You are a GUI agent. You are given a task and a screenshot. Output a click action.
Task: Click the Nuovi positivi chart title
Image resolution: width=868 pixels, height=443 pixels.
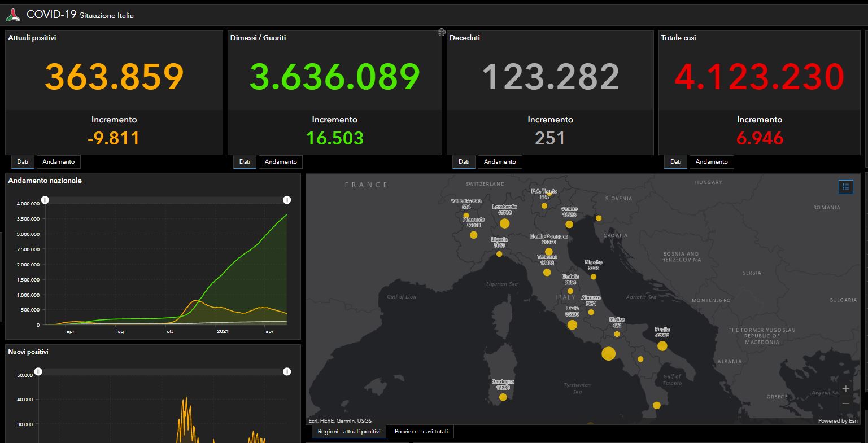click(x=28, y=352)
